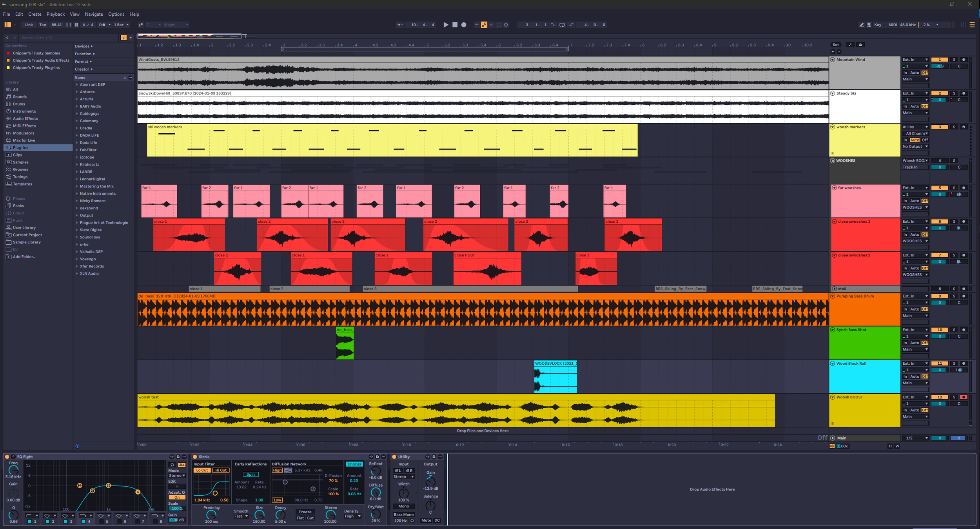This screenshot has width=980, height=529.
Task: Toggle the Automation Arm button
Action: pos(484,25)
